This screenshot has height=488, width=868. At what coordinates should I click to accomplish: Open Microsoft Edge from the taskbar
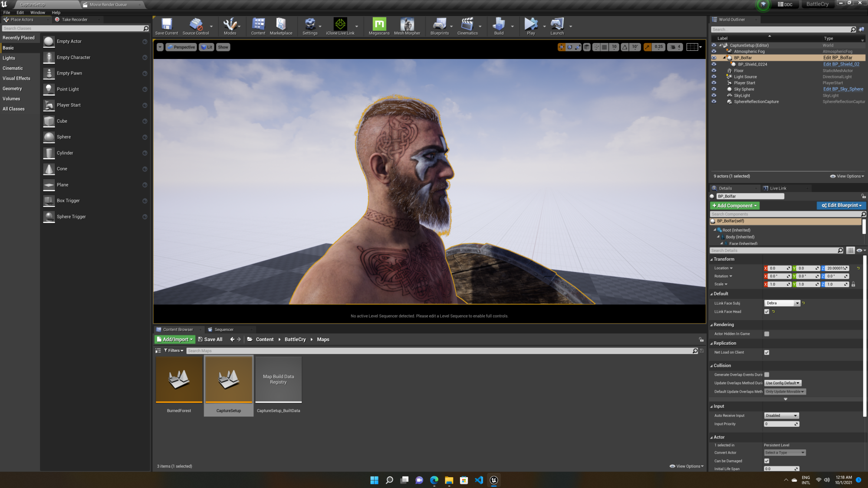pyautogui.click(x=434, y=480)
